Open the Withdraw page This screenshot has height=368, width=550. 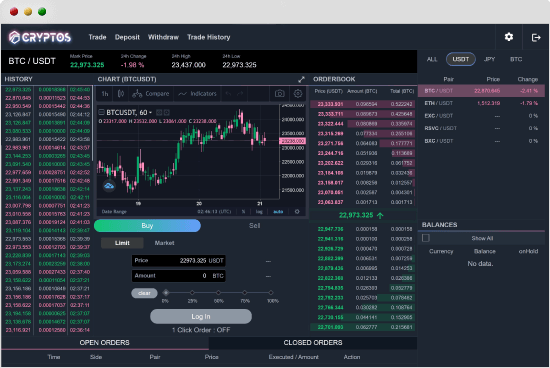pyautogui.click(x=163, y=37)
